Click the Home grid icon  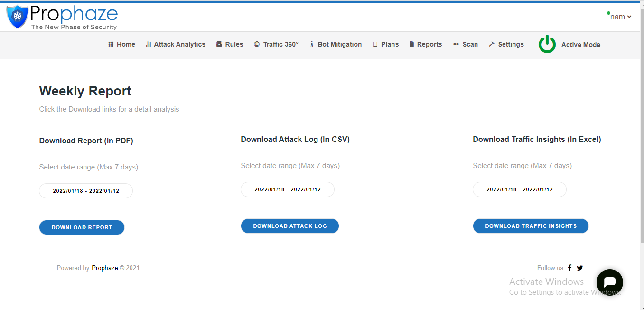111,44
